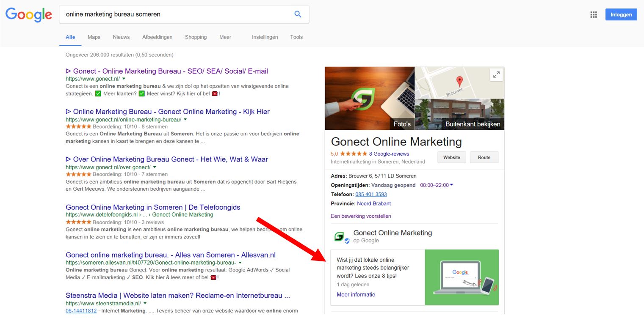Switch to the Nieuws tab
The image size is (644, 318).
[x=121, y=37]
